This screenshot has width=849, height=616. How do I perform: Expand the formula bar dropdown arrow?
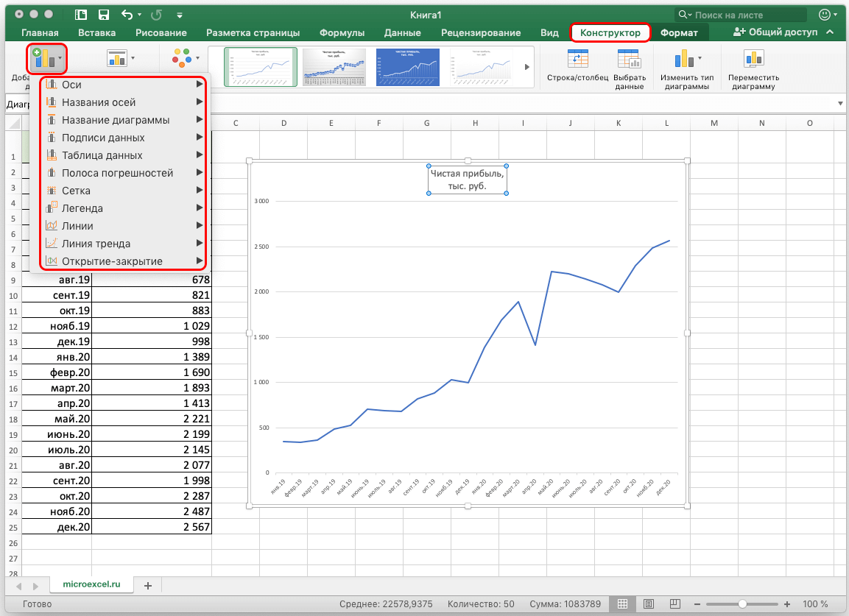coord(840,103)
